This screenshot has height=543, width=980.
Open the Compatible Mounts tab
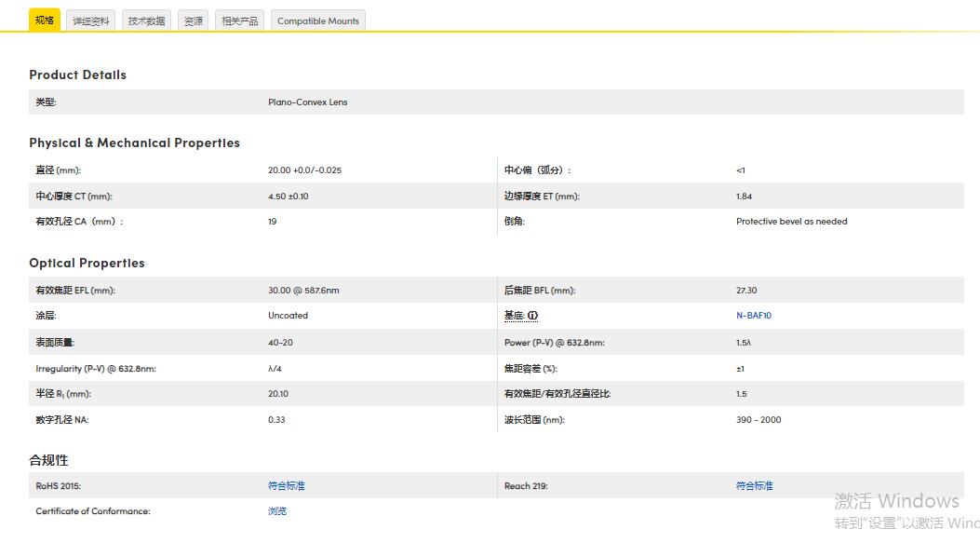coord(317,20)
